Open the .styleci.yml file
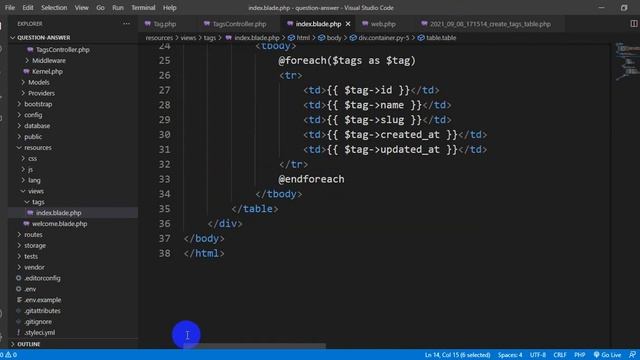640x360 pixels. coord(40,333)
